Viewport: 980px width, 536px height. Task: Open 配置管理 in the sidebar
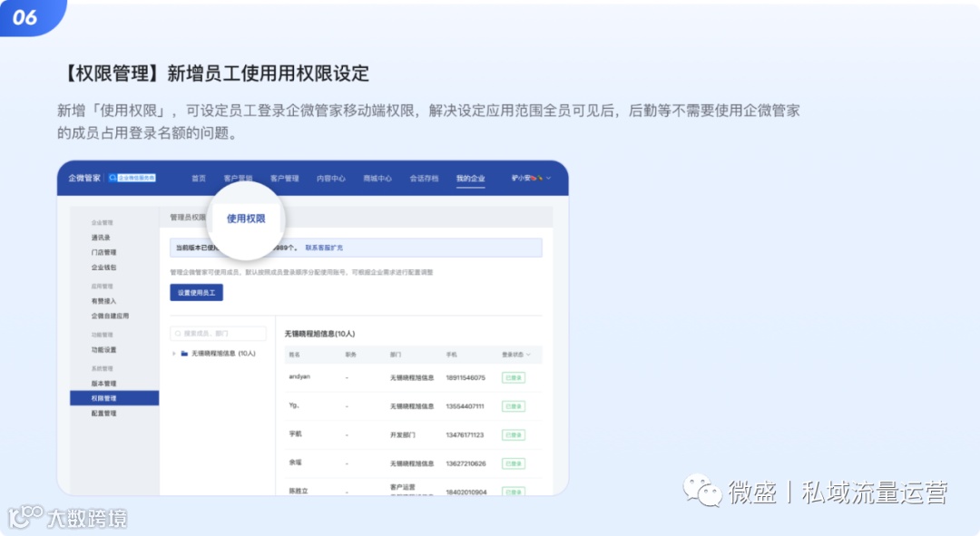tap(103, 414)
